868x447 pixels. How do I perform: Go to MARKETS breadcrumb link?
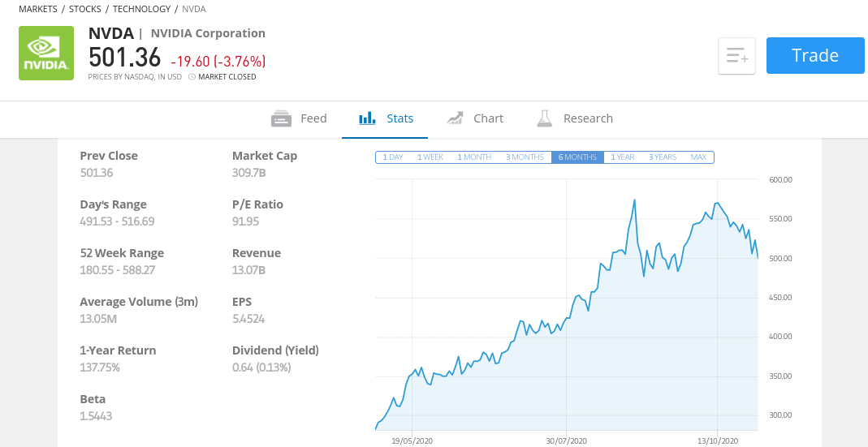click(37, 9)
